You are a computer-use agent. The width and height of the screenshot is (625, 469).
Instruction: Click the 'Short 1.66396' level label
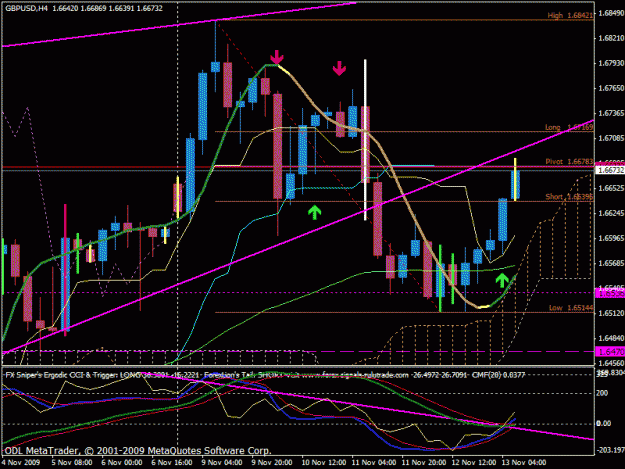coord(569,197)
